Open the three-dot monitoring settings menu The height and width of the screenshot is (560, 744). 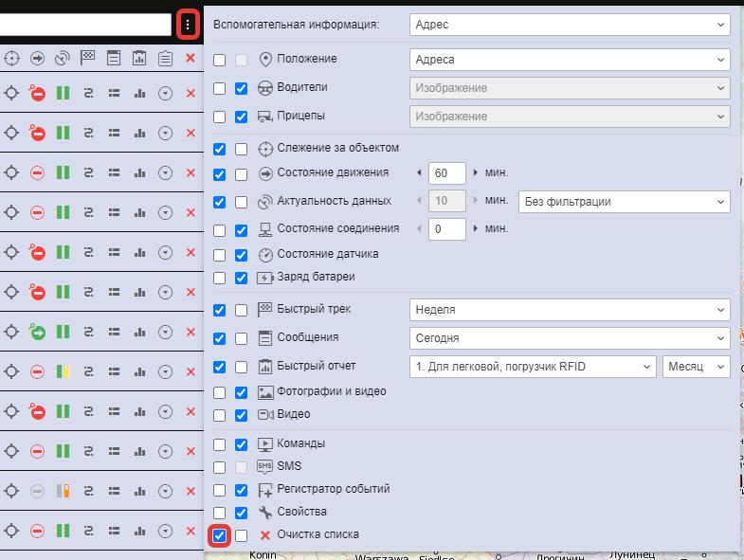pyautogui.click(x=188, y=25)
